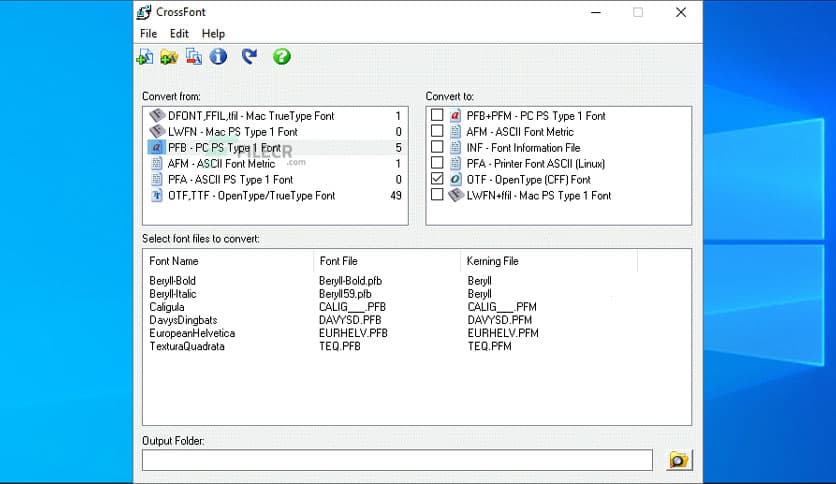
Task: Select the DavysDingbats font name
Action: coord(183,320)
